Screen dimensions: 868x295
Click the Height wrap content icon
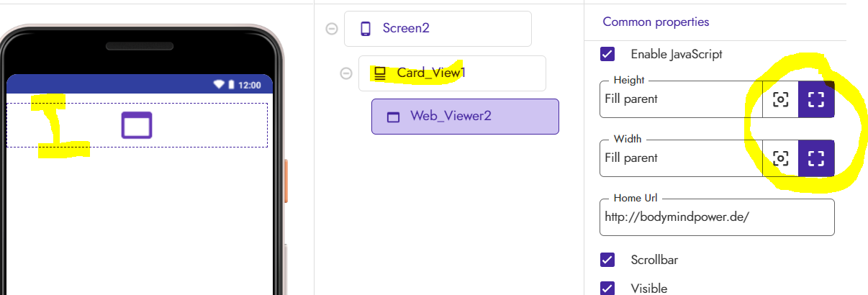(x=780, y=99)
